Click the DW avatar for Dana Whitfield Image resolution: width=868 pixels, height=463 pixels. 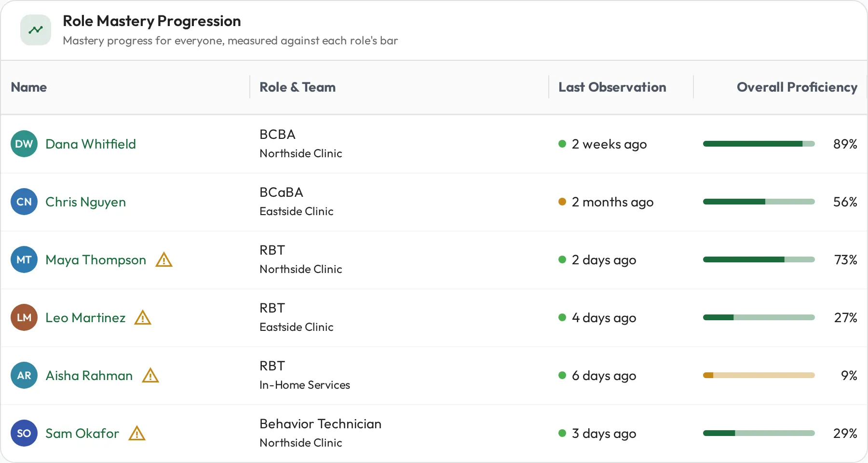click(x=24, y=144)
